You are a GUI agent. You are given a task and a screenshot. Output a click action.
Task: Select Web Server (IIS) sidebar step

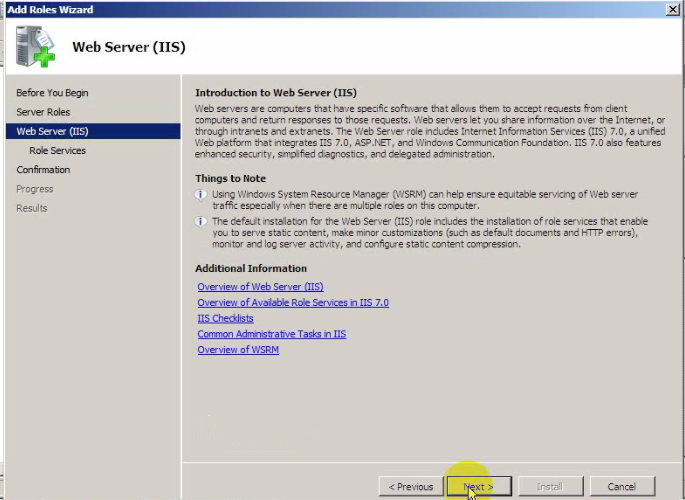click(93, 131)
